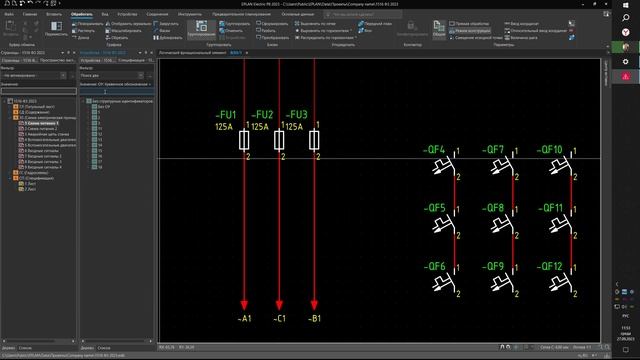
Task: Open Выровнять по горизонтали dropdown
Action: 323,31
